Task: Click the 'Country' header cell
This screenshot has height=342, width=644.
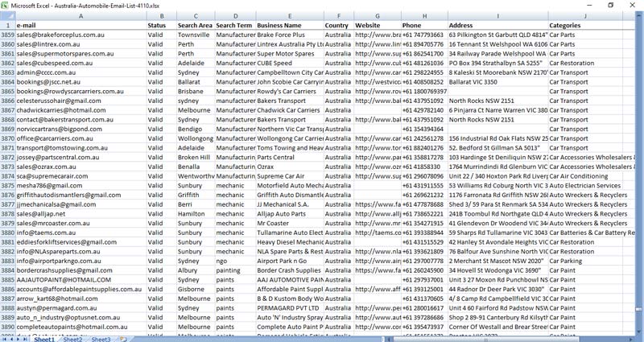Action: click(339, 26)
